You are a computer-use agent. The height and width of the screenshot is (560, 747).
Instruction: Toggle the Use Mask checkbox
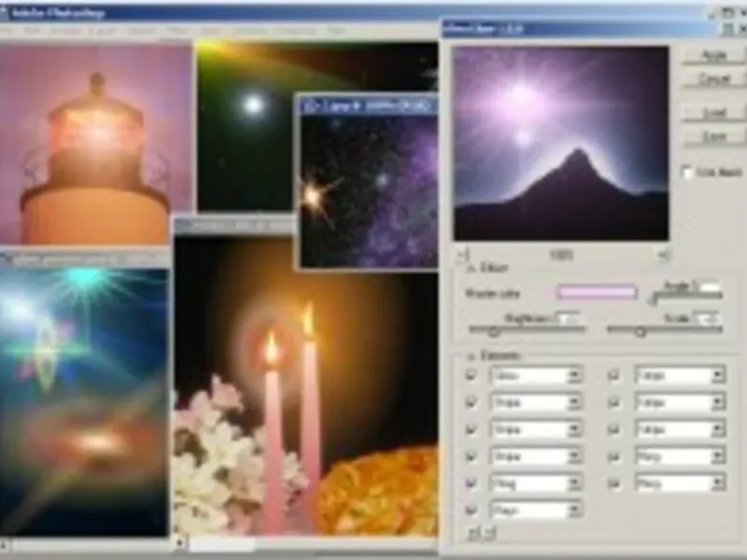(687, 173)
